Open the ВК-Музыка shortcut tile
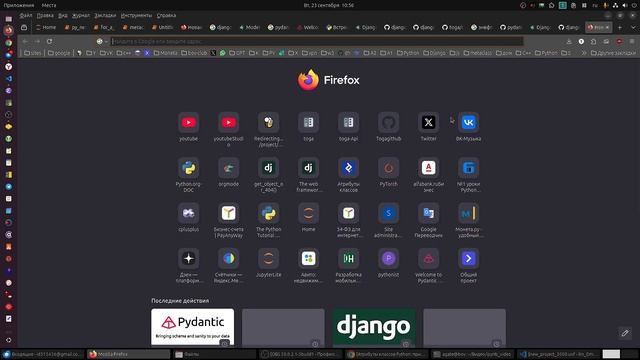This screenshot has height=360, width=640. [469, 122]
